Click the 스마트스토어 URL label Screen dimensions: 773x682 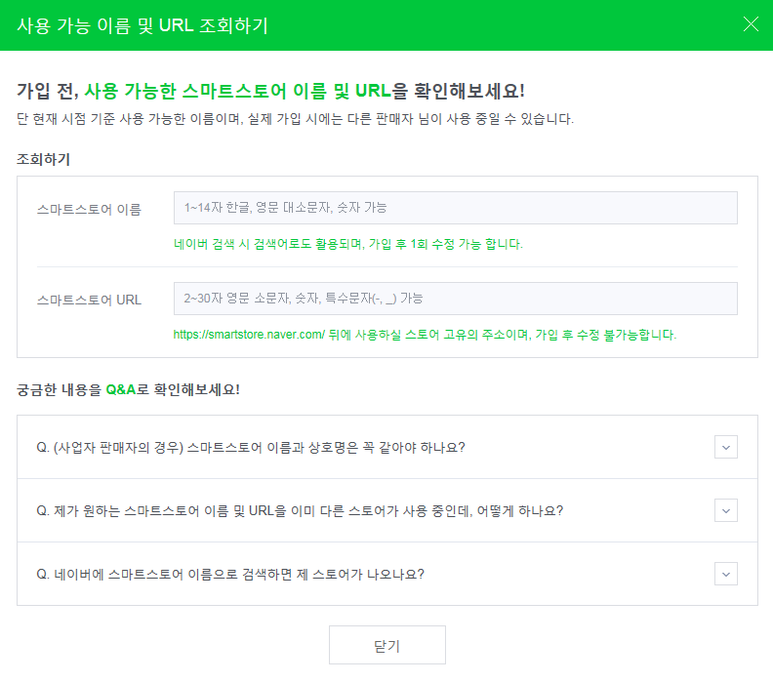tap(89, 300)
